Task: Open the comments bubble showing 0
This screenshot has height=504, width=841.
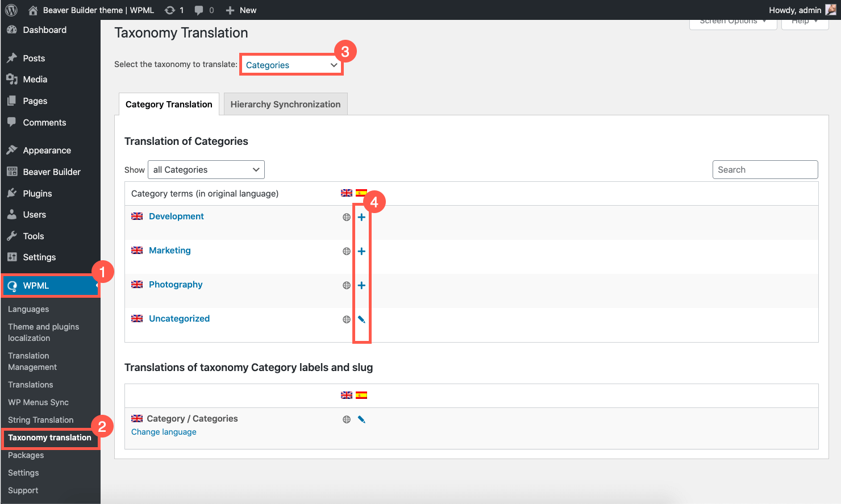Action: (204, 10)
